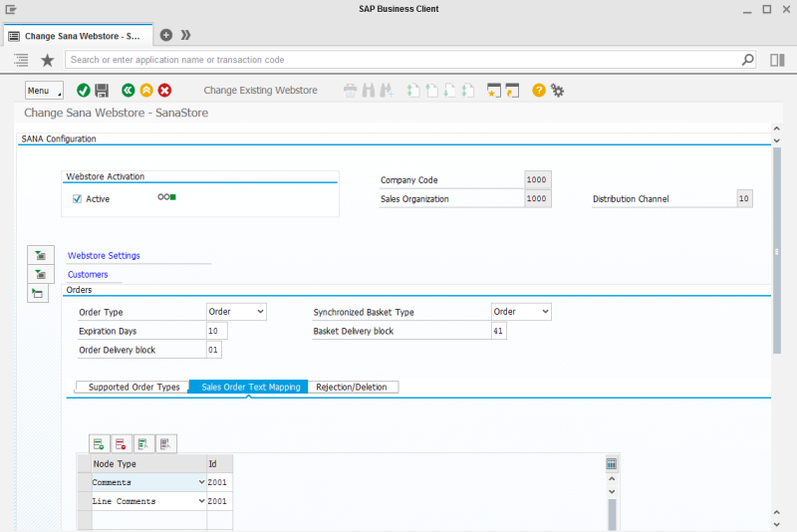Click the yellow Exit up-arrow icon
Image resolution: width=797 pixels, height=532 pixels.
[x=146, y=91]
